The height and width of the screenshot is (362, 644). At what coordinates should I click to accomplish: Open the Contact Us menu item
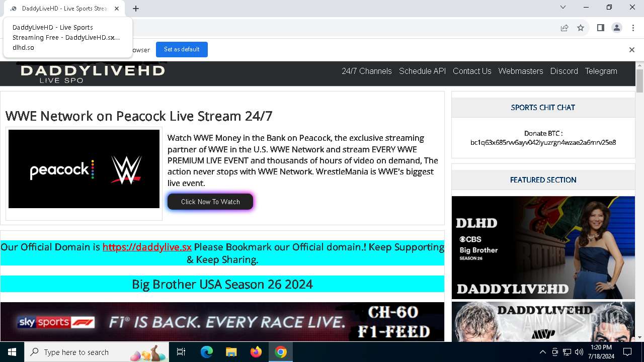click(472, 71)
